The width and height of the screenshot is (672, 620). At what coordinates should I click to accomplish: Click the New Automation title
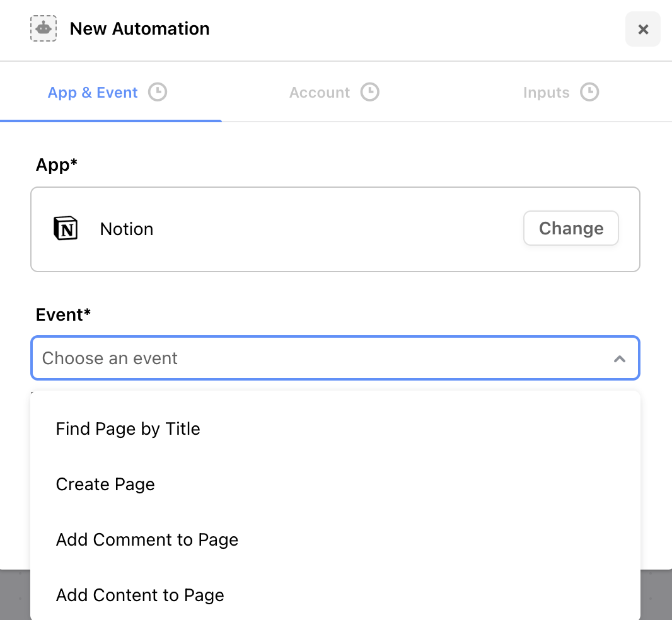click(x=140, y=29)
